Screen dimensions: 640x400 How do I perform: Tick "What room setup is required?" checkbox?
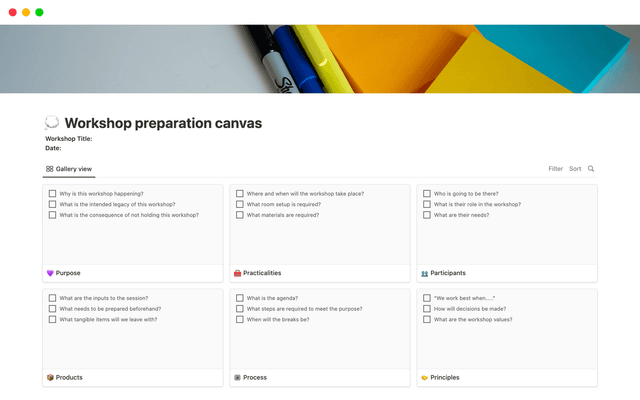tap(239, 204)
